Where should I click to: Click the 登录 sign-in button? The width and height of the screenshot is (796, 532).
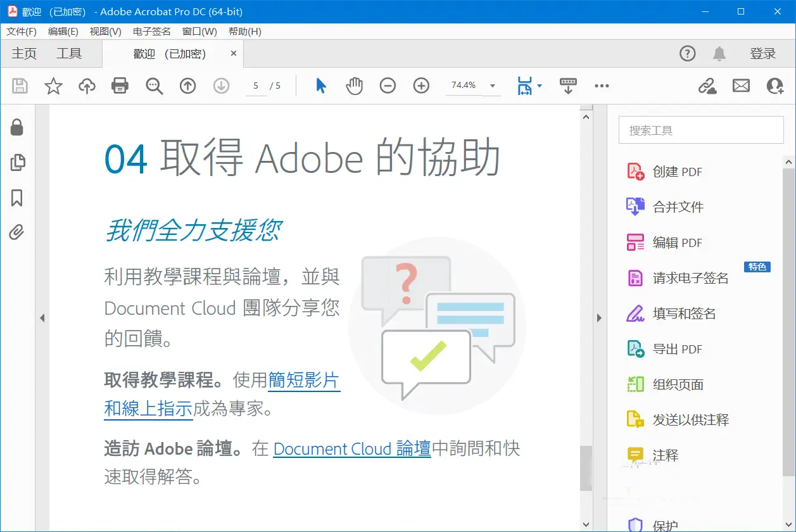pos(763,54)
